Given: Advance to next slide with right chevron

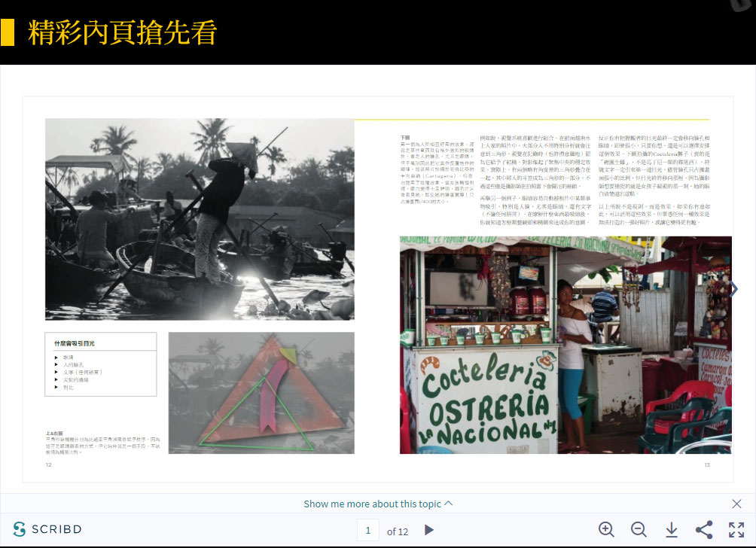Looking at the screenshot, I should pos(734,289).
